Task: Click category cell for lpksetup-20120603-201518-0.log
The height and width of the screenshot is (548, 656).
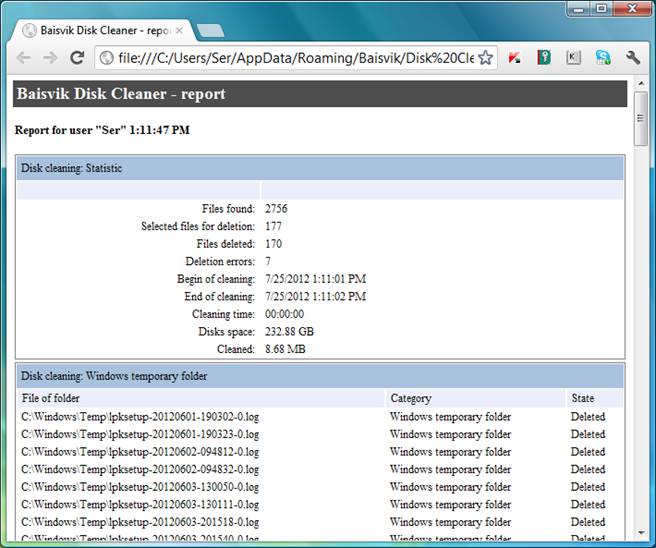Action: tap(450, 522)
